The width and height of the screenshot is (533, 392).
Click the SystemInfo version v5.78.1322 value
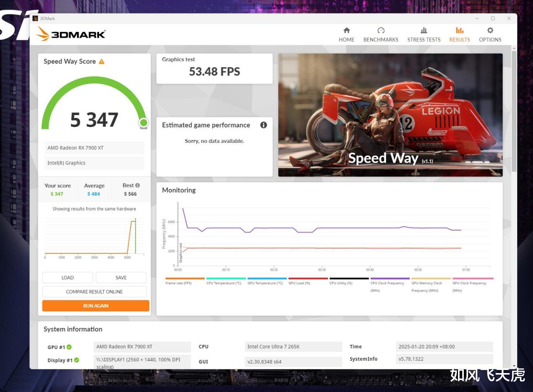(x=444, y=359)
